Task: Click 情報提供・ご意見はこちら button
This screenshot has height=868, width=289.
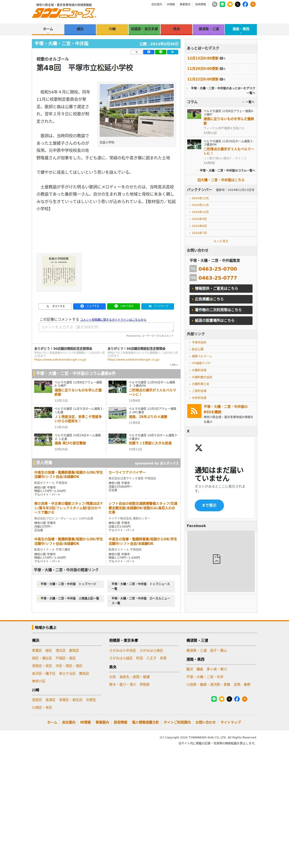Action: (221, 288)
